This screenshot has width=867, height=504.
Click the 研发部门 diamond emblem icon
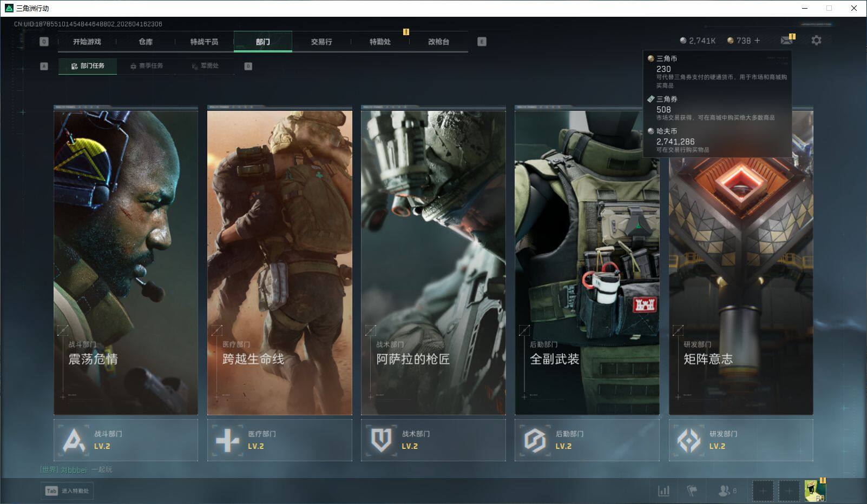click(x=689, y=440)
